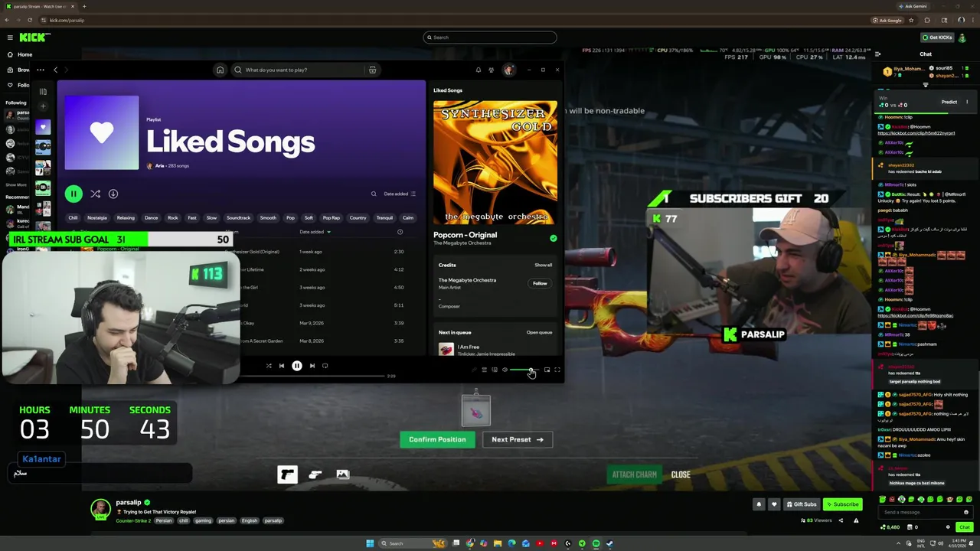Select the Country filter chip
The width and height of the screenshot is (980, 551).
[x=358, y=217]
